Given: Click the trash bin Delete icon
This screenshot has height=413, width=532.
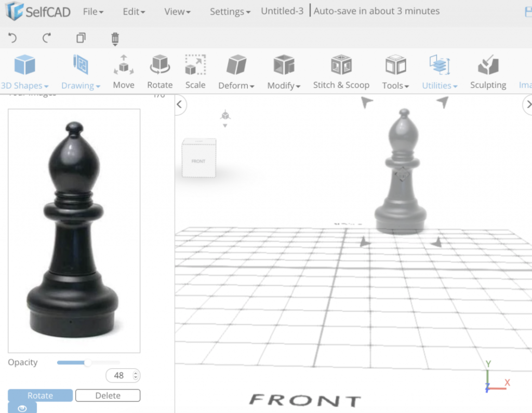Looking at the screenshot, I should (x=114, y=38).
